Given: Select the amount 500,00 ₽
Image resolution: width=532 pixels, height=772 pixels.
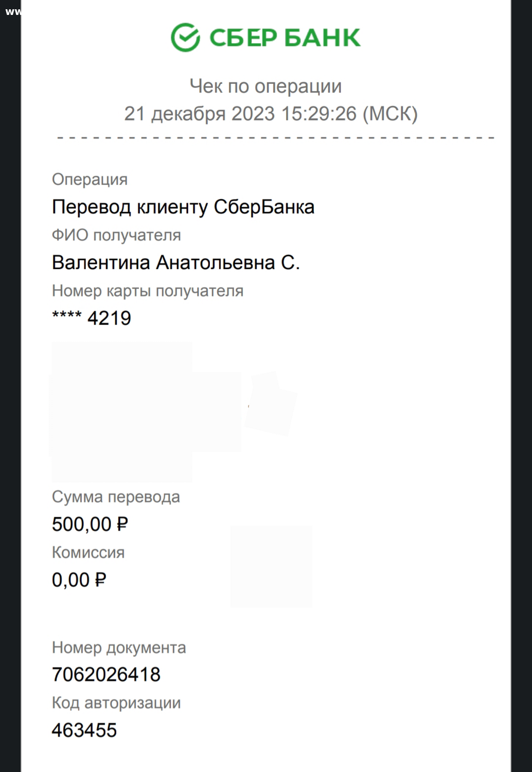Looking at the screenshot, I should (90, 524).
